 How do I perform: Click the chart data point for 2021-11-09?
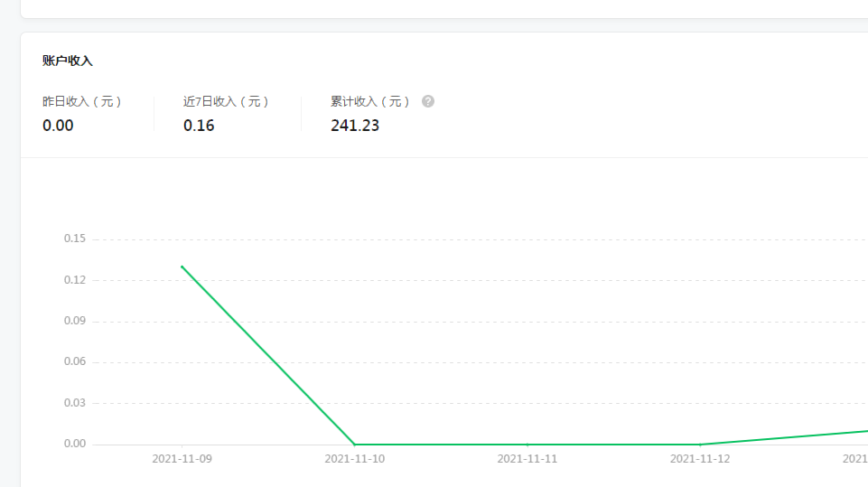click(182, 267)
